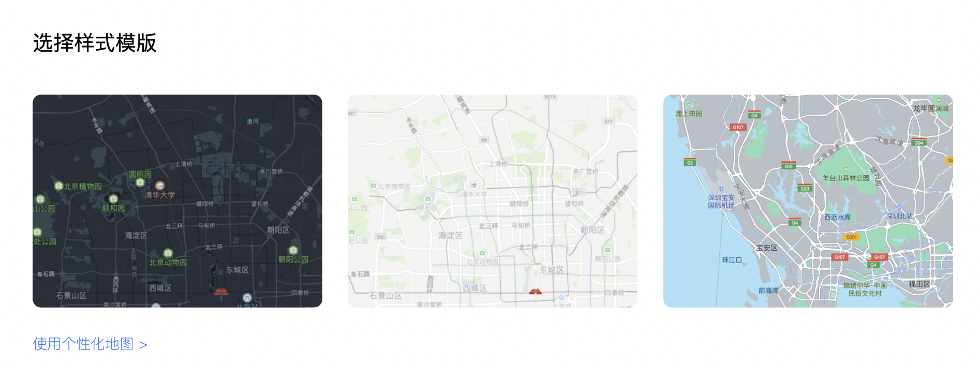Select the dark night-style map template

coord(177,201)
